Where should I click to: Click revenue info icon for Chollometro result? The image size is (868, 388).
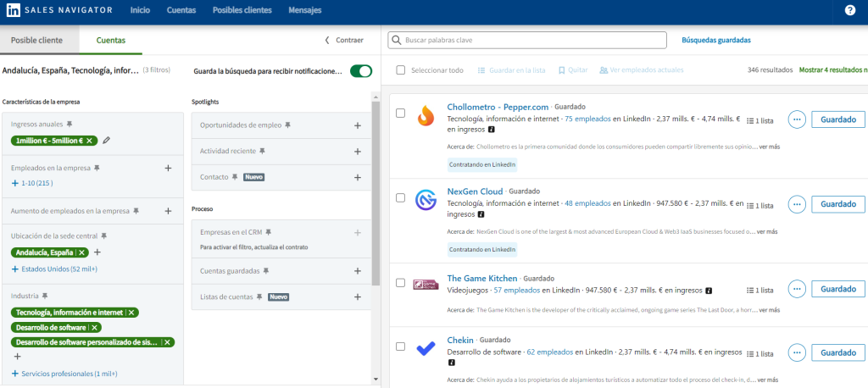[491, 130]
